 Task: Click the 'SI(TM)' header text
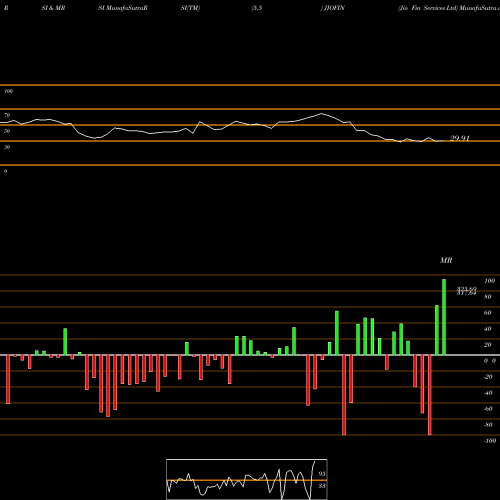point(190,8)
